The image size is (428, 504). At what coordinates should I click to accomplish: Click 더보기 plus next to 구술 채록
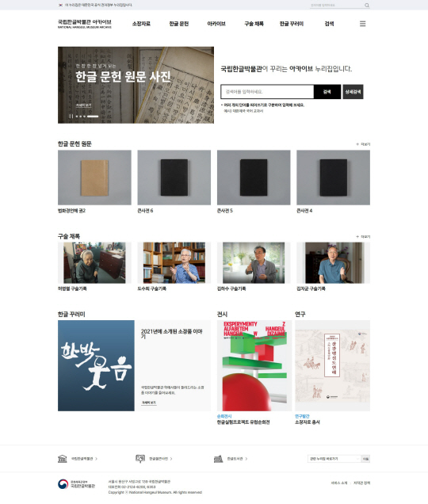(x=363, y=237)
